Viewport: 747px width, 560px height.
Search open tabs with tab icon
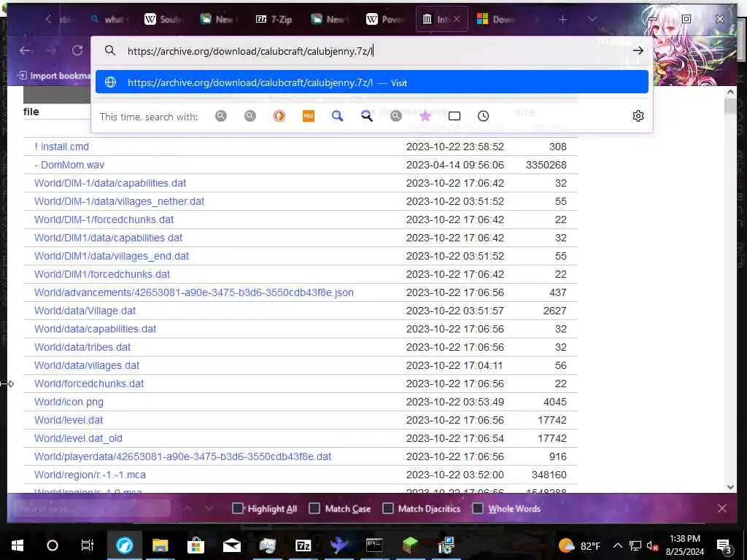tap(454, 116)
